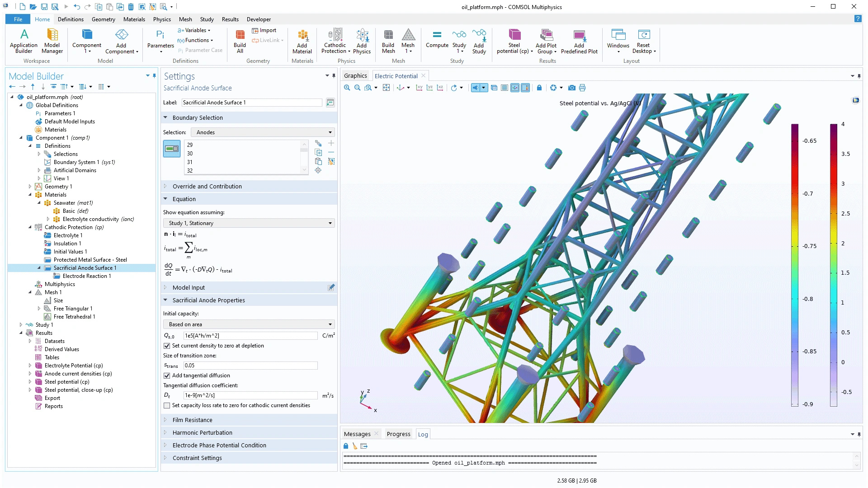This screenshot has height=488, width=868.
Task: Open Study 1, Stationary equation dropdown
Action: (x=249, y=223)
